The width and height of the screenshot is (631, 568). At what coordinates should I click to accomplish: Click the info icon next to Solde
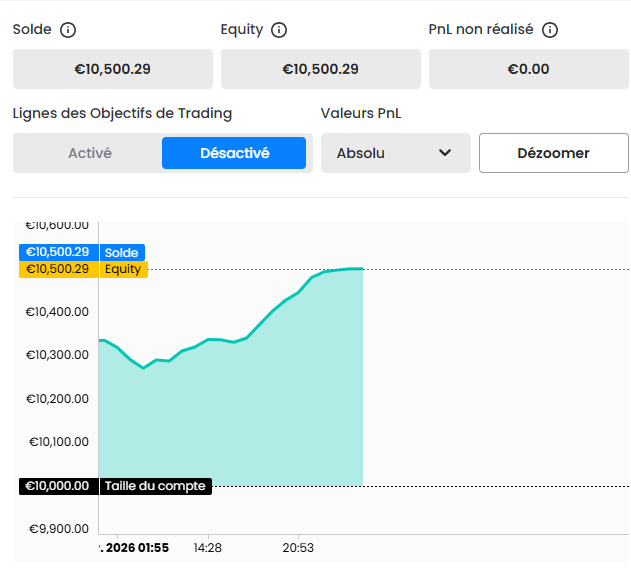68,30
